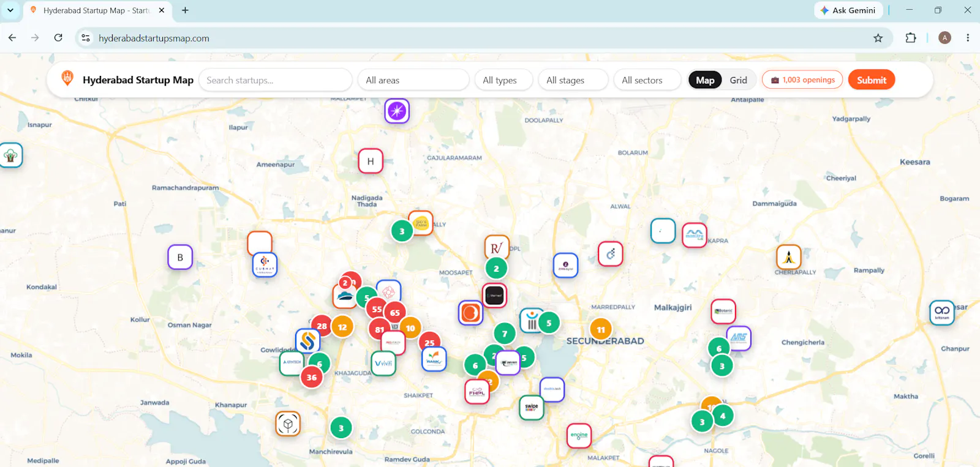
Task: Switch to Map view
Action: (x=705, y=80)
